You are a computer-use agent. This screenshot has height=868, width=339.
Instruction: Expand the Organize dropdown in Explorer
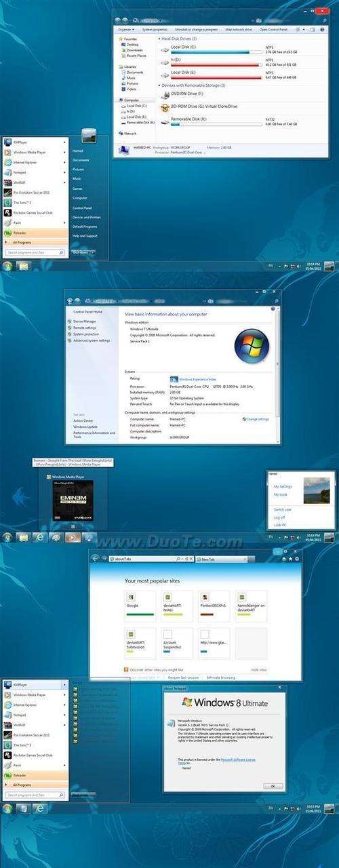tap(125, 30)
